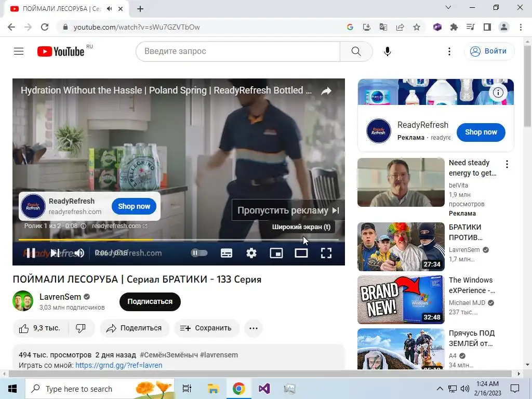
Task: Save video with Сохранить
Action: 206,328
